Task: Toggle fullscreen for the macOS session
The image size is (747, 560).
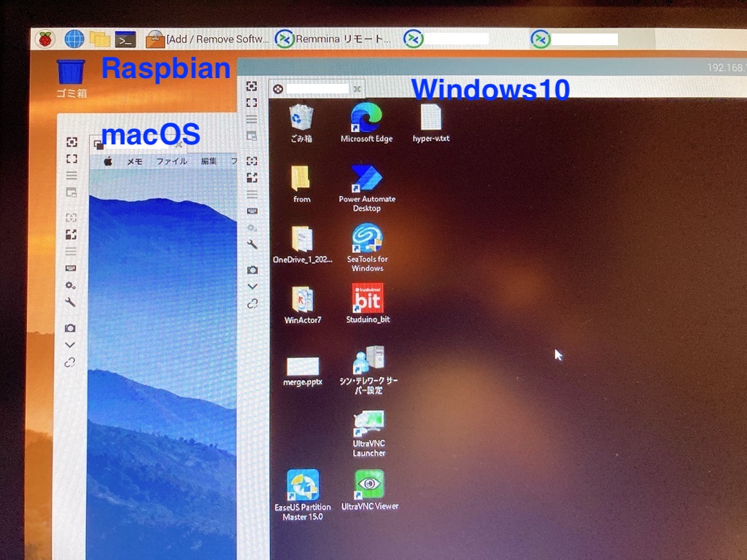Action: pyautogui.click(x=71, y=158)
